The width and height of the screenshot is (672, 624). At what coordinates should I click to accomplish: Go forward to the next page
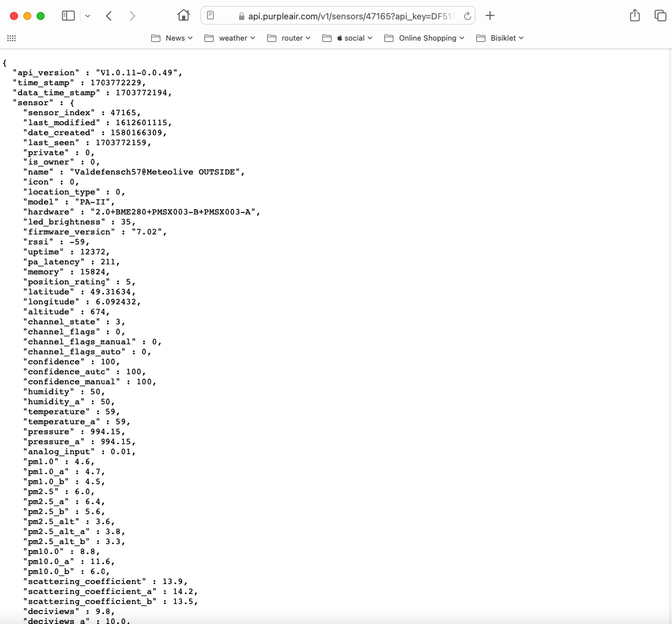click(132, 16)
